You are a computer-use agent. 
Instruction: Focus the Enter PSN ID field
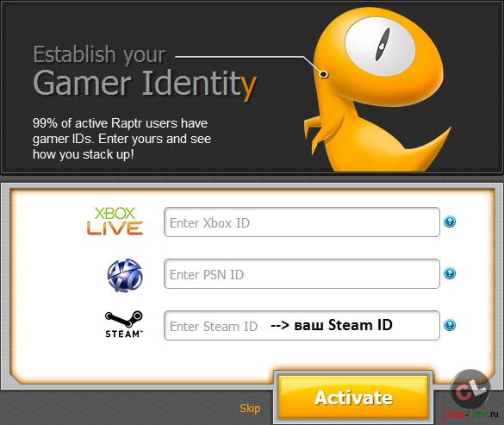tap(302, 274)
